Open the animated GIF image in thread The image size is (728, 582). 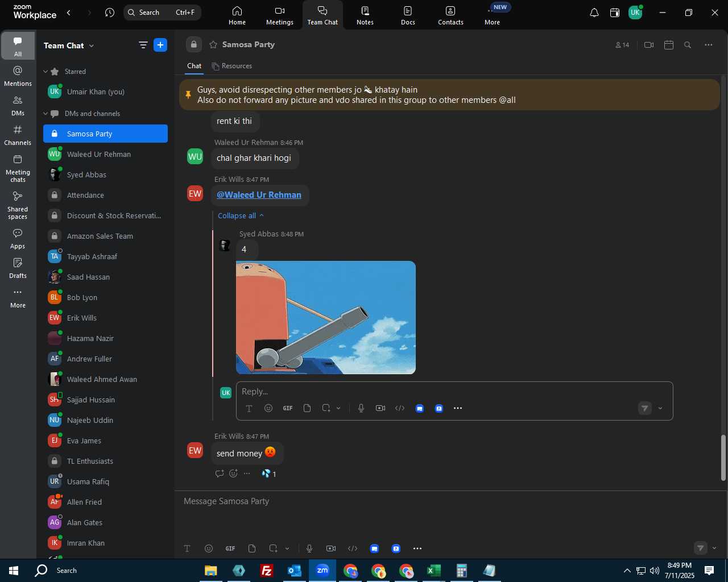326,317
